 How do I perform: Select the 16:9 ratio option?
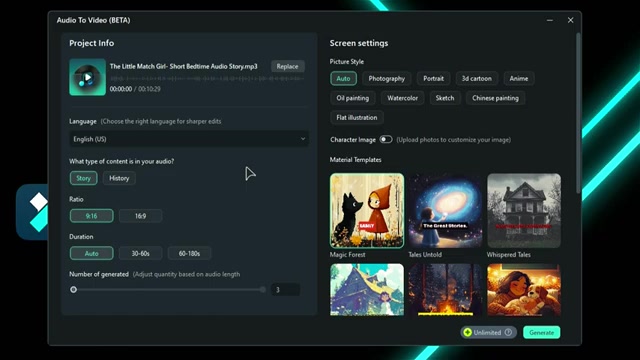[140, 216]
